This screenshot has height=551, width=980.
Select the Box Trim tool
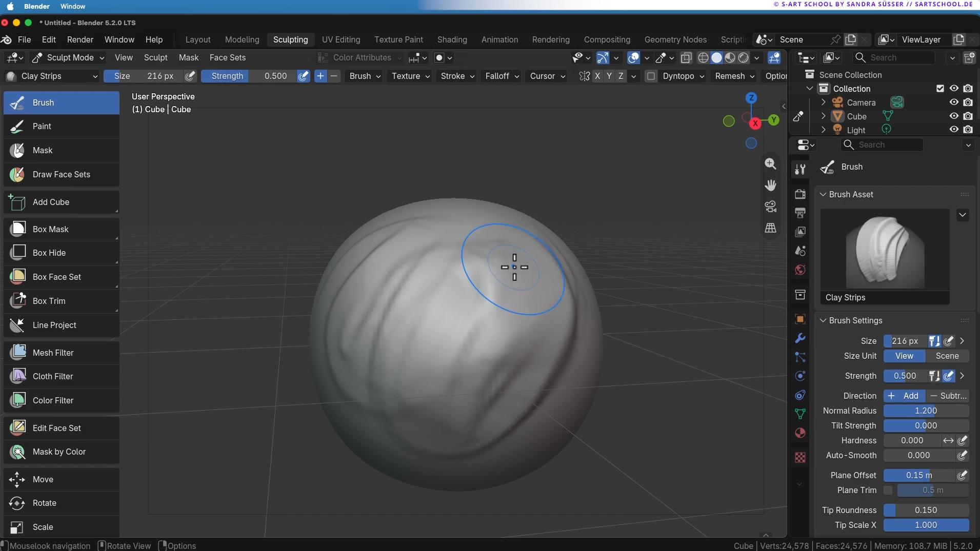click(x=62, y=301)
